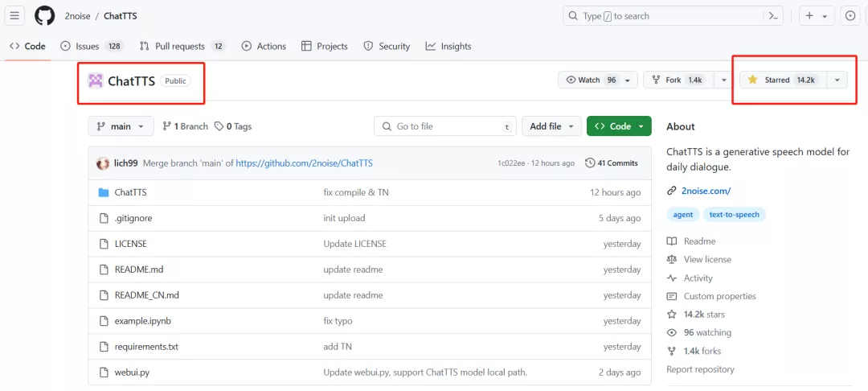Open the hamburger navigation menu
868x391 pixels.
point(15,16)
